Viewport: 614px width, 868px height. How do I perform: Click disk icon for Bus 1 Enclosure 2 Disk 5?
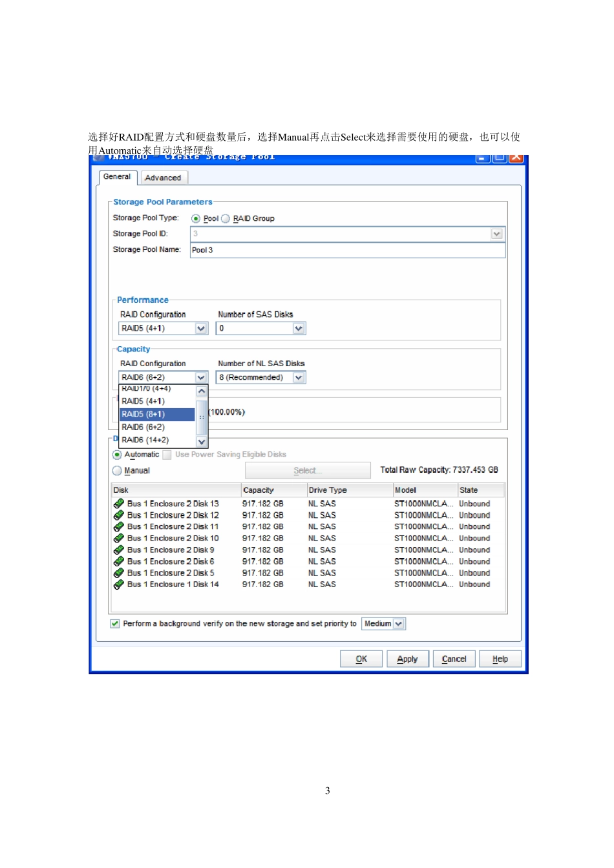[x=119, y=573]
